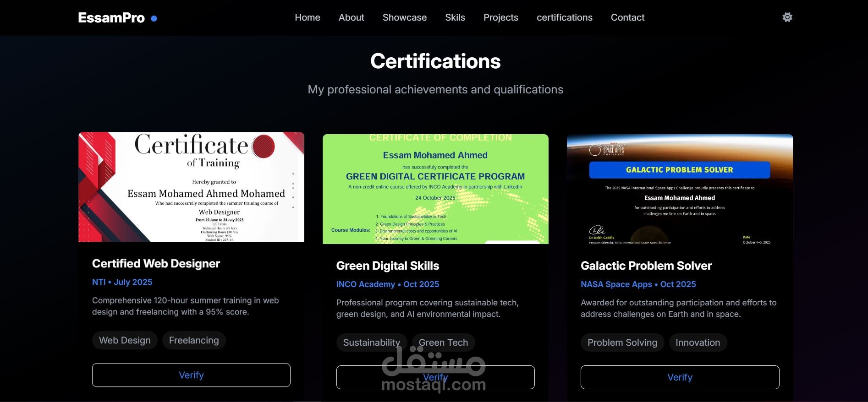Open the Green Digital Certificate image
868x402 pixels.
[435, 189]
